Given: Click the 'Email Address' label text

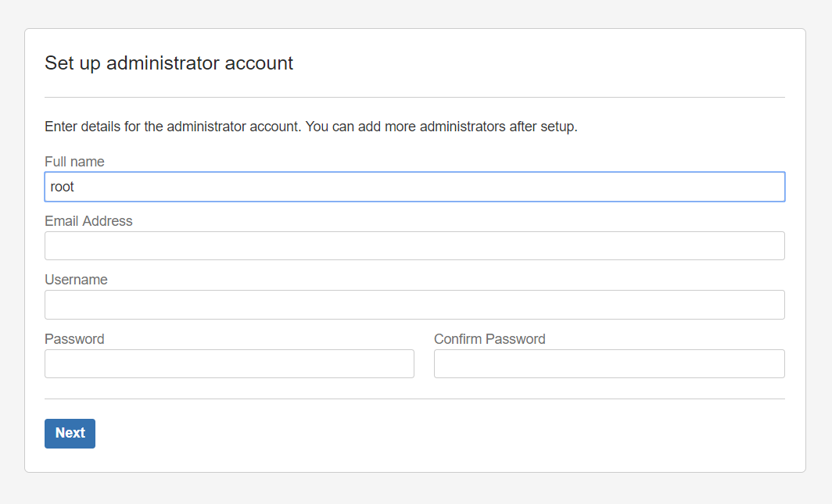Looking at the screenshot, I should [x=88, y=221].
